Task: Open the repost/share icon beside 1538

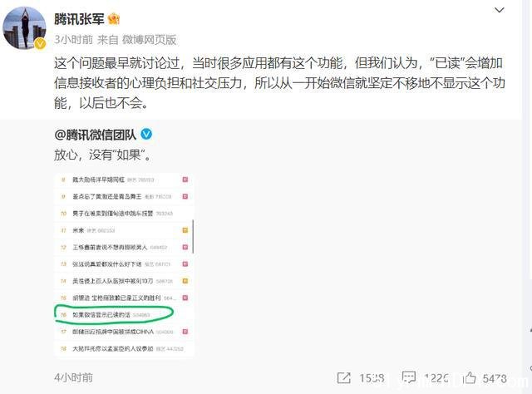Action: [x=343, y=377]
